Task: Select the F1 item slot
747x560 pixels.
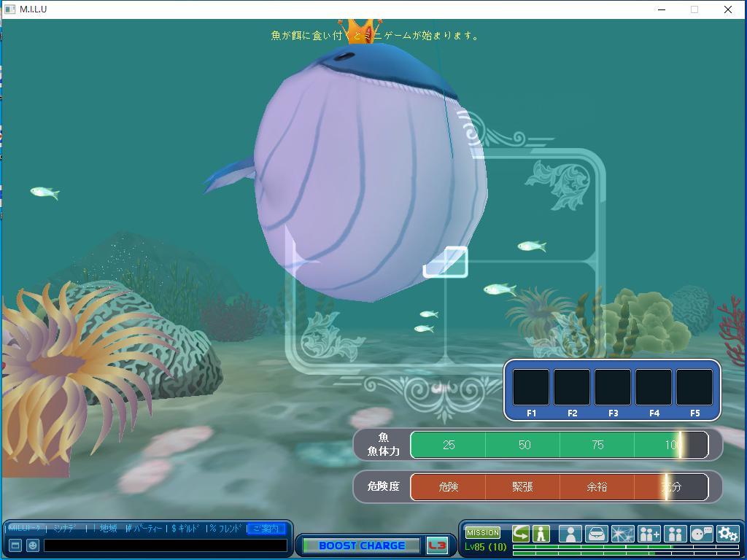Action: (x=531, y=387)
